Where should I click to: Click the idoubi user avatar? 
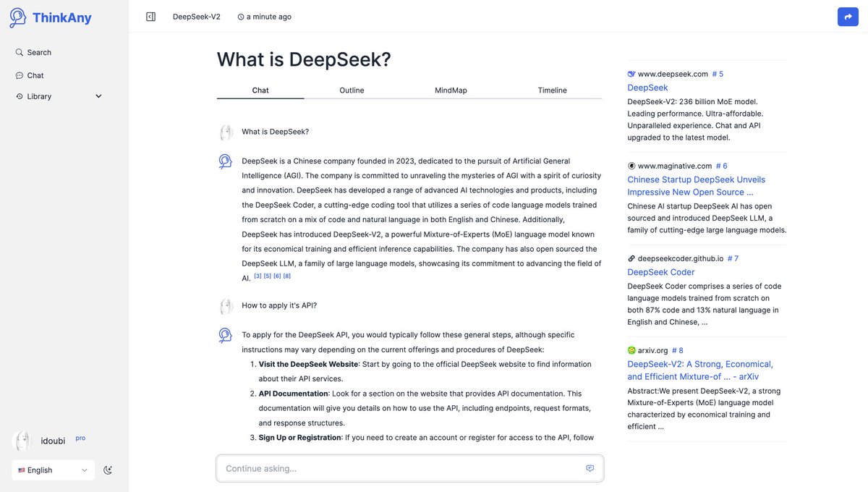pos(22,441)
